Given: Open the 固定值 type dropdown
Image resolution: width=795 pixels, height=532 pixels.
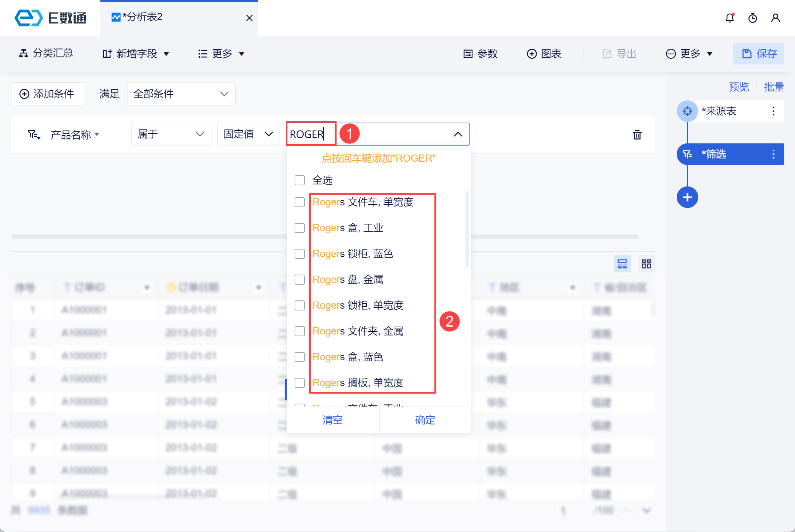Looking at the screenshot, I should point(248,134).
